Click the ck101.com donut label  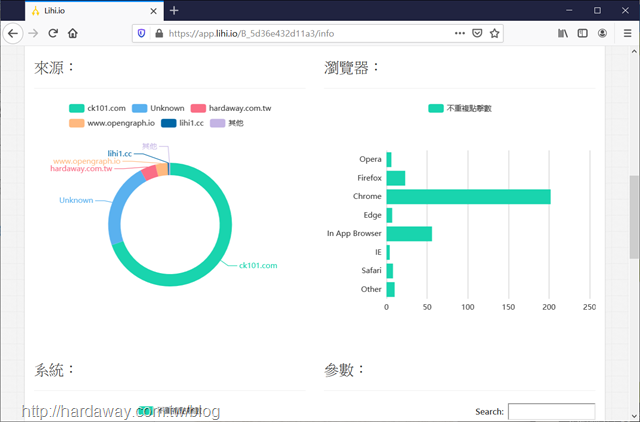(258, 265)
